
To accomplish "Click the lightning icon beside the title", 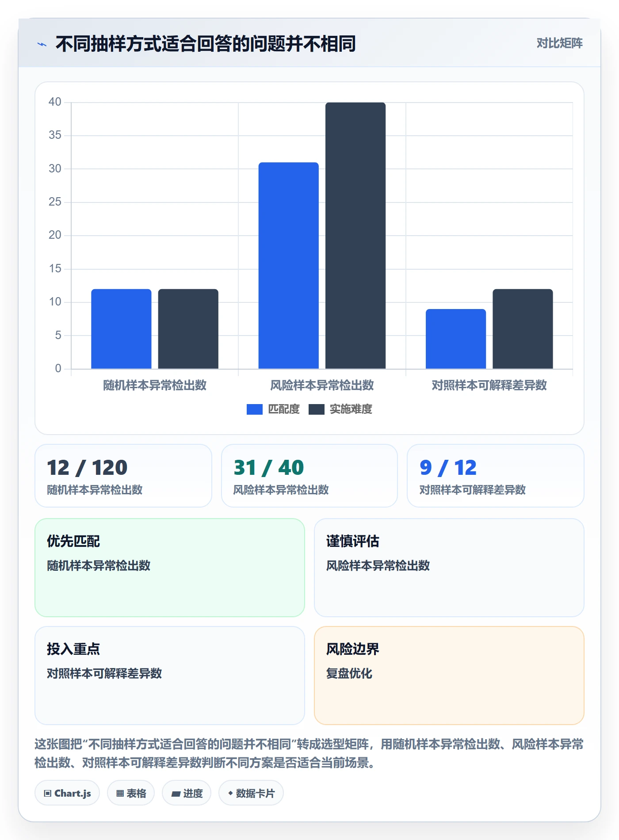I will (x=42, y=44).
